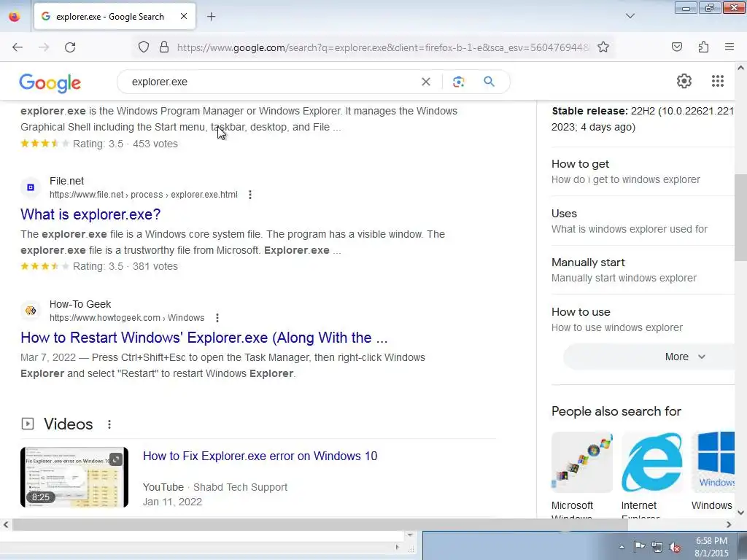Click the 'People also search for' heading
747x560 pixels.
pos(616,411)
